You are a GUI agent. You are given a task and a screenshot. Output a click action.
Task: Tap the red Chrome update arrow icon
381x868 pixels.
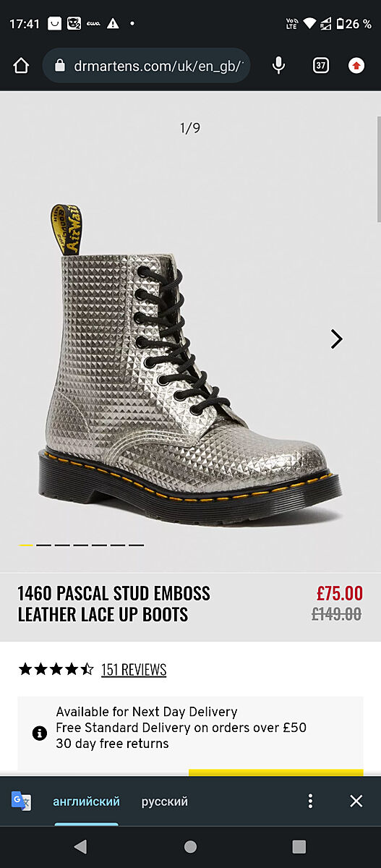356,66
